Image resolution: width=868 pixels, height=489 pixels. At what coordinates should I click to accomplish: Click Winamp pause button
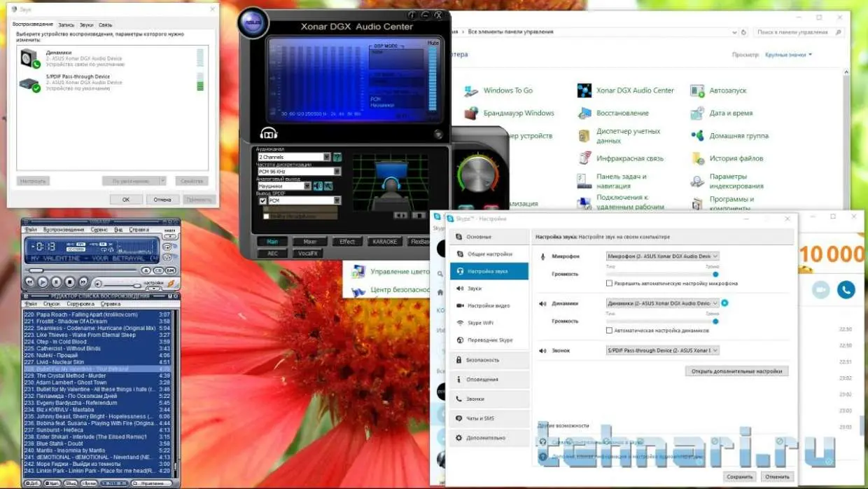(56, 282)
